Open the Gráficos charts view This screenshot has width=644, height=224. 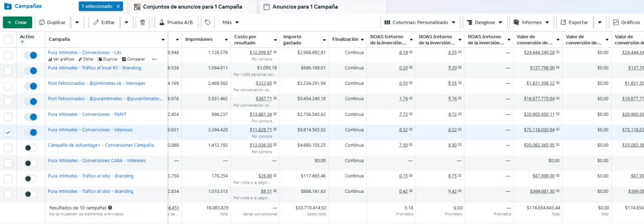click(627, 23)
